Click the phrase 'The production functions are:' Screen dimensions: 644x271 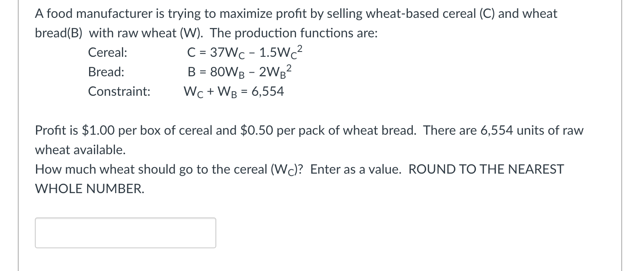pyautogui.click(x=294, y=33)
